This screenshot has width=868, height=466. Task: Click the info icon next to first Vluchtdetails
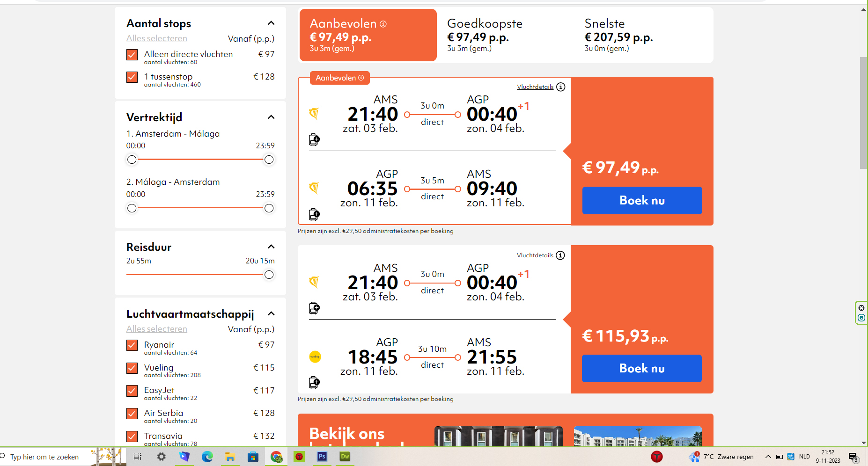[x=560, y=87]
